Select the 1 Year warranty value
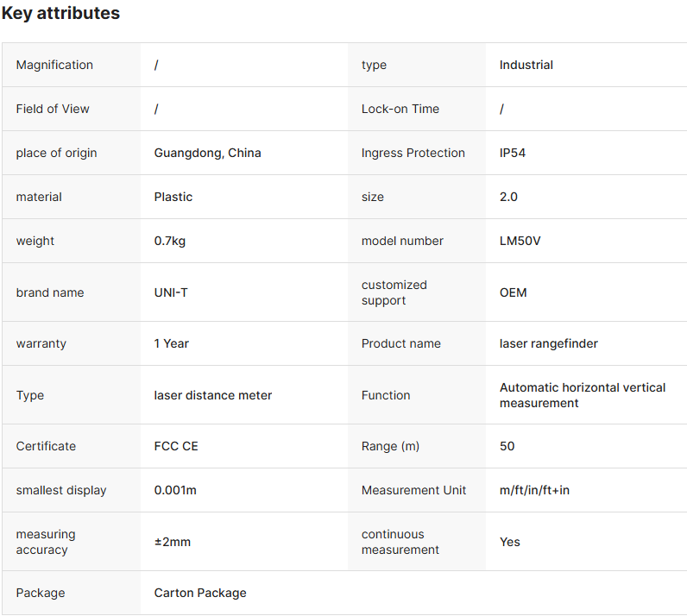687x616 pixels. pyautogui.click(x=171, y=343)
